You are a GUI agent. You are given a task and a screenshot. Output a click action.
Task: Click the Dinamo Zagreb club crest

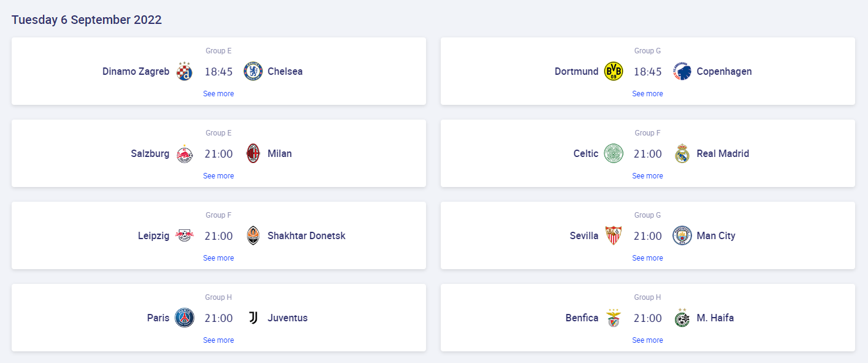pyautogui.click(x=185, y=71)
